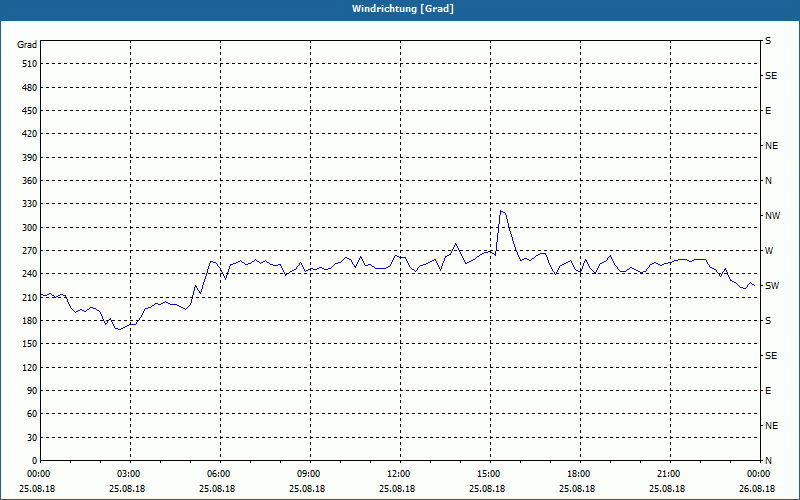This screenshot has height=500, width=800.
Task: Select the 120 tick label
Action: click(x=30, y=367)
